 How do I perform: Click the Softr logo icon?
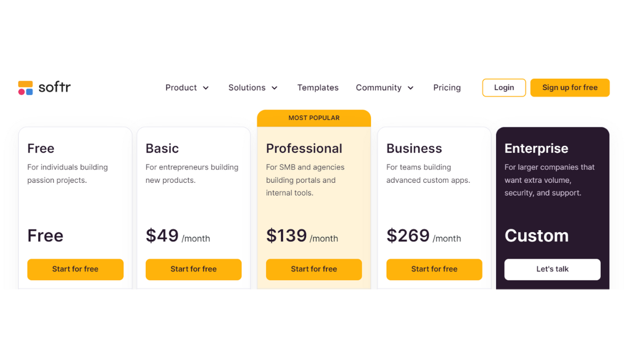tap(26, 87)
